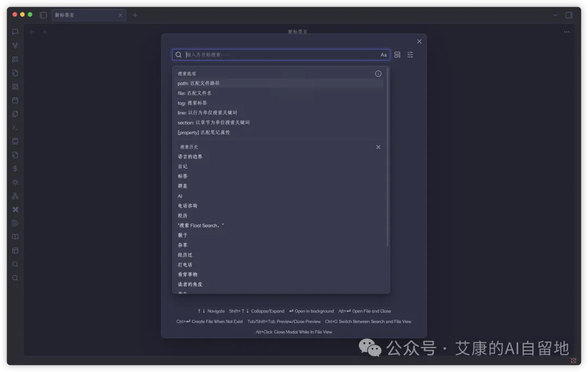Open the terminal command icon in ribbon
Screen dimensions: 588x372
coord(15,127)
